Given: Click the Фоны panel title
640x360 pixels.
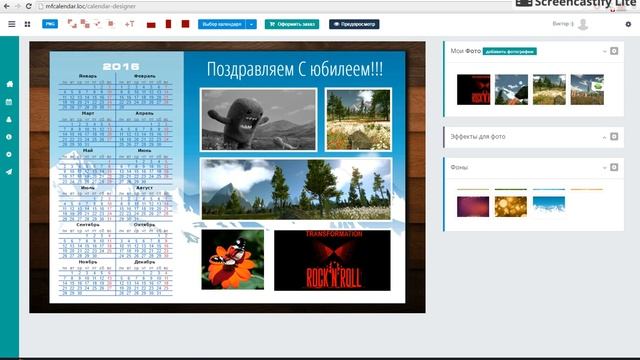Looking at the screenshot, I should [459, 167].
